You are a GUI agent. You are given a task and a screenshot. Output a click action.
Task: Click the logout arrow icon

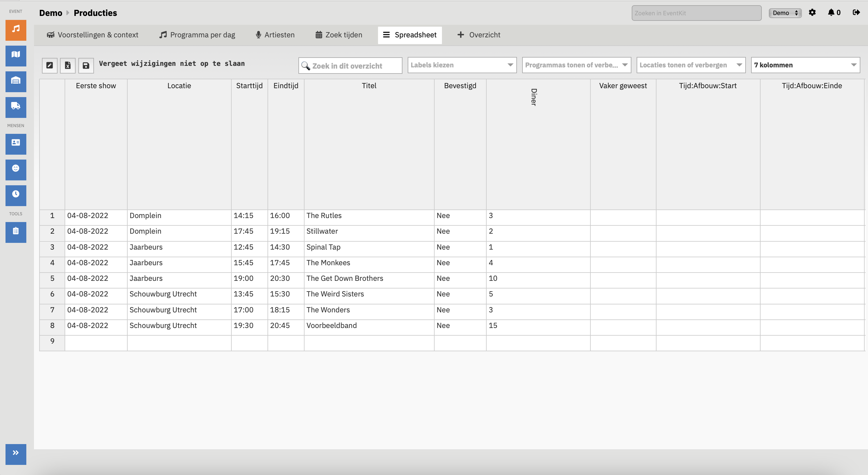click(856, 13)
